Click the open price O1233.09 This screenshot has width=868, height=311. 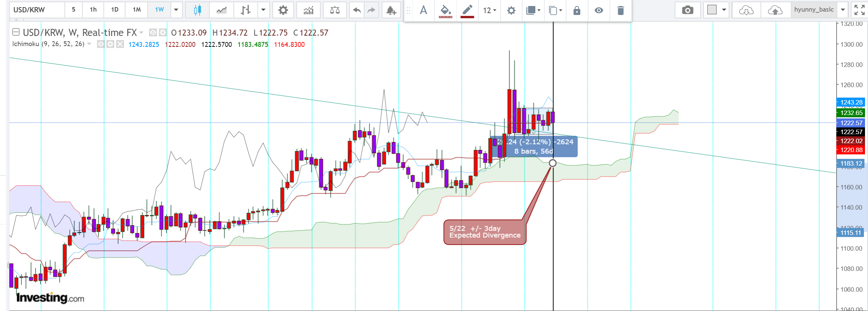(189, 33)
